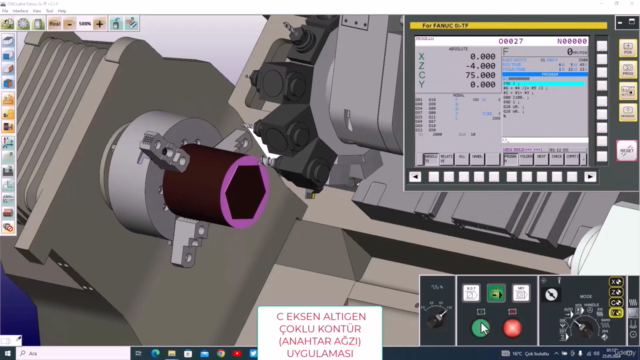The image size is (640, 360).
Task: Turn the feedrate override knob
Action: click(436, 319)
